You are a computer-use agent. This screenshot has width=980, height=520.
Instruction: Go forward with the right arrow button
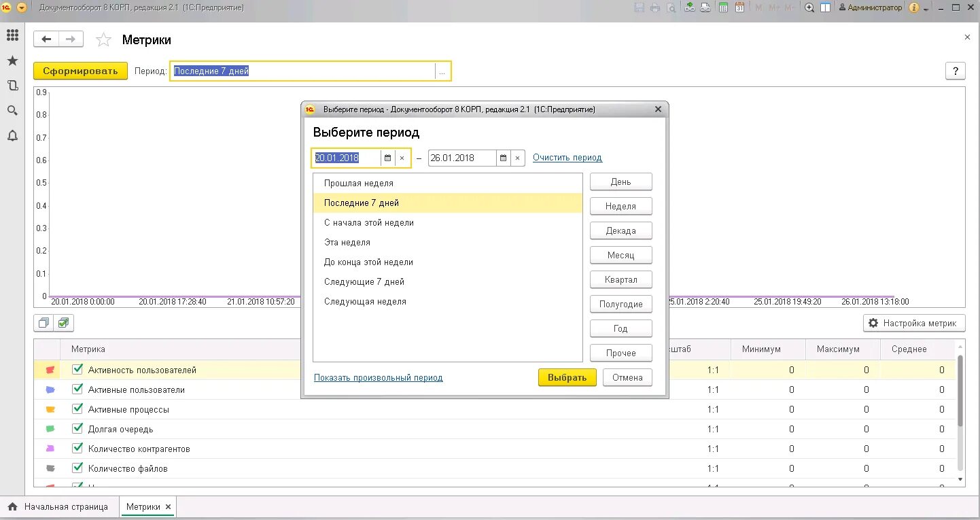click(71, 39)
